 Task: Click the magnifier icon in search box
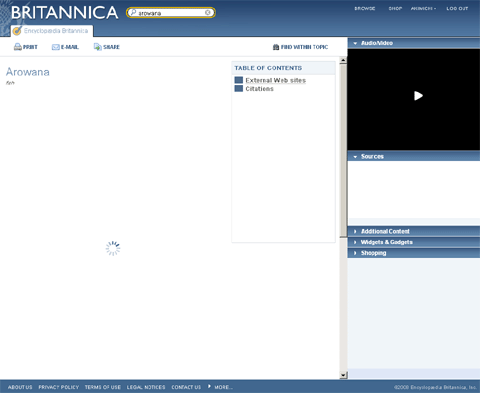[x=133, y=12]
